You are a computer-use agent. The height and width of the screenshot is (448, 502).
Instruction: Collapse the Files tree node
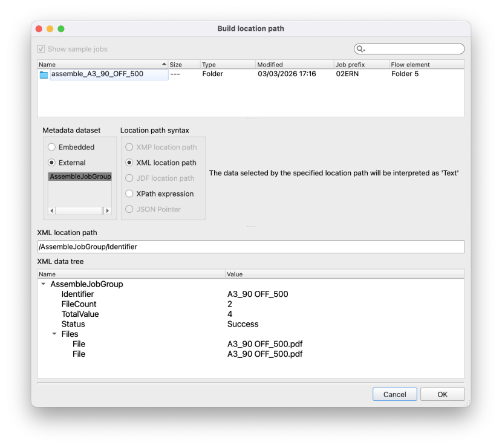click(x=54, y=334)
